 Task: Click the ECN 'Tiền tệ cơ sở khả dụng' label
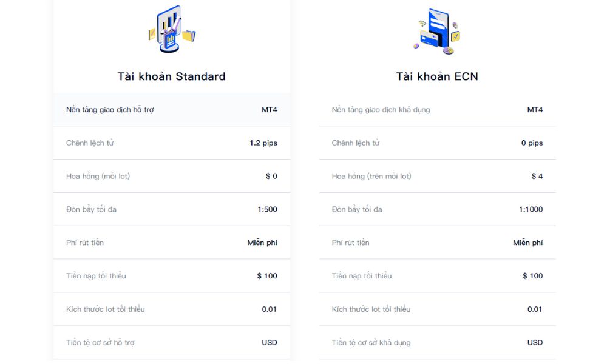click(x=371, y=343)
